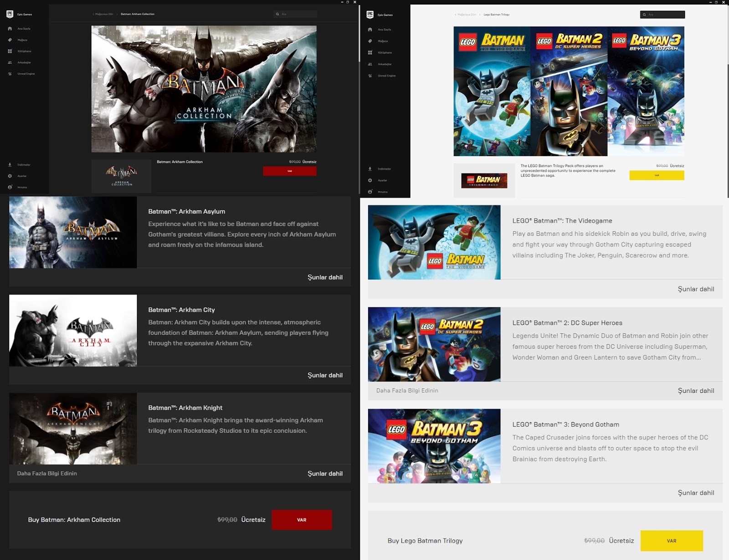729x560 pixels.
Task: Open Daha Fazla Bilgi Edinin under Arkham Knight
Action: [x=47, y=473]
